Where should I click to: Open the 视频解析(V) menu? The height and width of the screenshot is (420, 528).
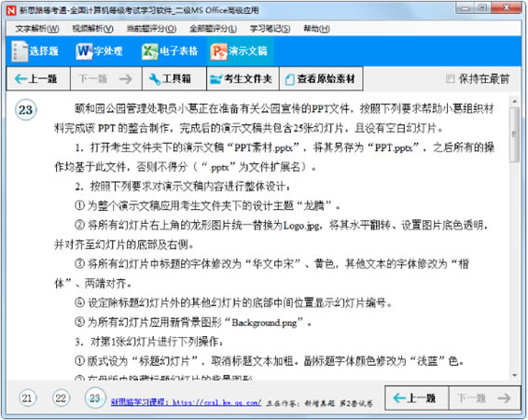(93, 29)
